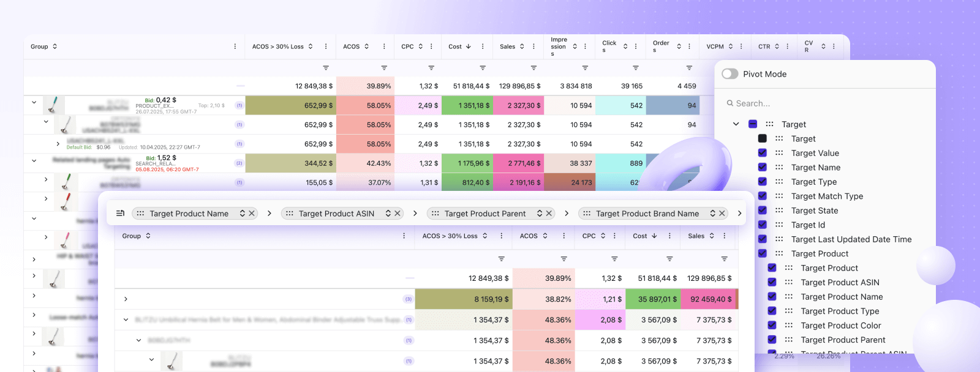Open the CVR column menu
980x372 pixels.
834,46
